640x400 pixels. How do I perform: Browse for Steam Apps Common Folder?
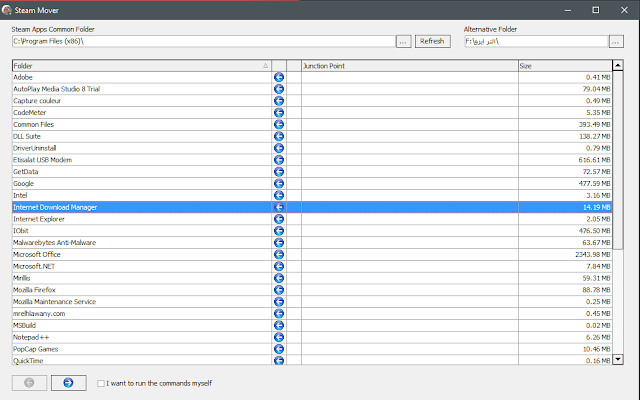403,42
